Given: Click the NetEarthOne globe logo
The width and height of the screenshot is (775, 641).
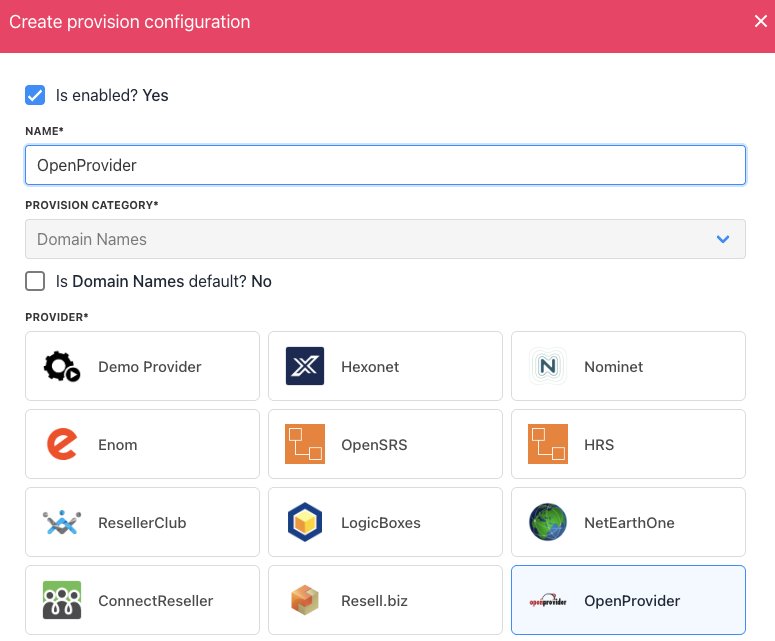Looking at the screenshot, I should [548, 522].
